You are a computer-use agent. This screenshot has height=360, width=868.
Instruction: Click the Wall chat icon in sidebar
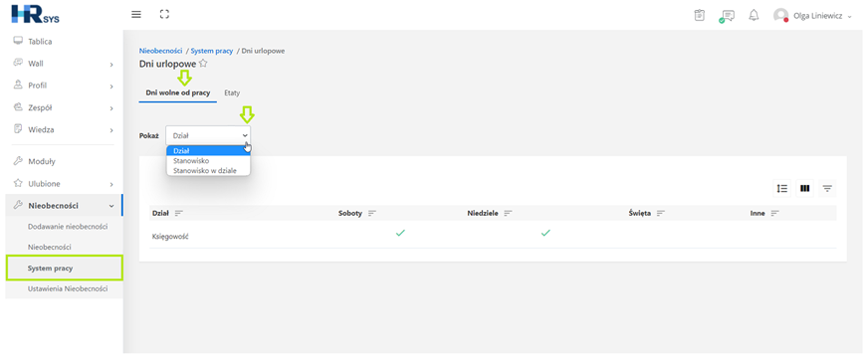coord(18,63)
